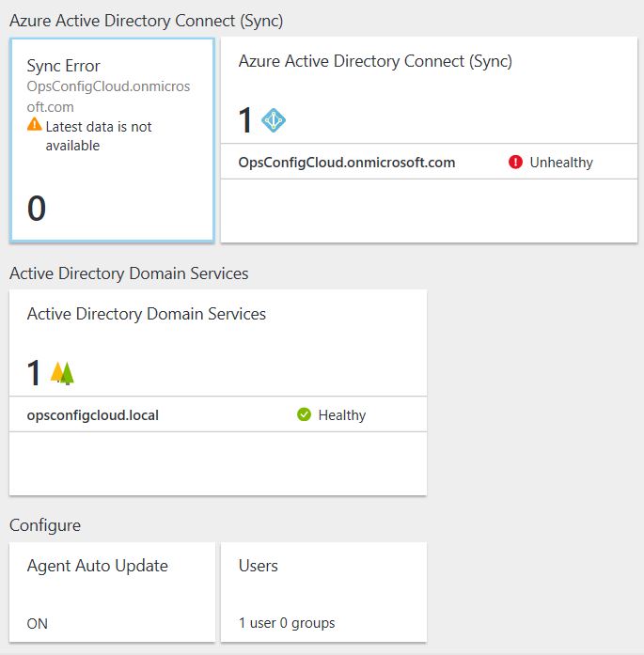Click the forest trees icon
Screen dimensions: 644x655
coord(62,373)
